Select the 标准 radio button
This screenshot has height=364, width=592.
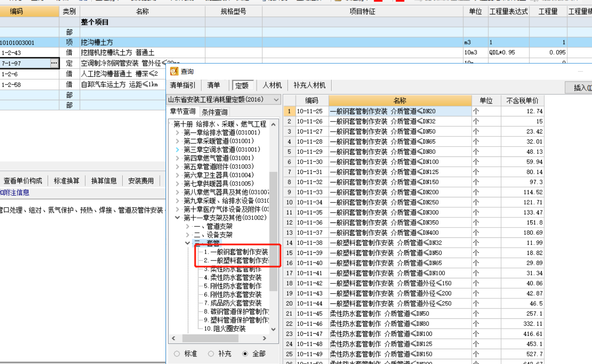click(x=177, y=354)
